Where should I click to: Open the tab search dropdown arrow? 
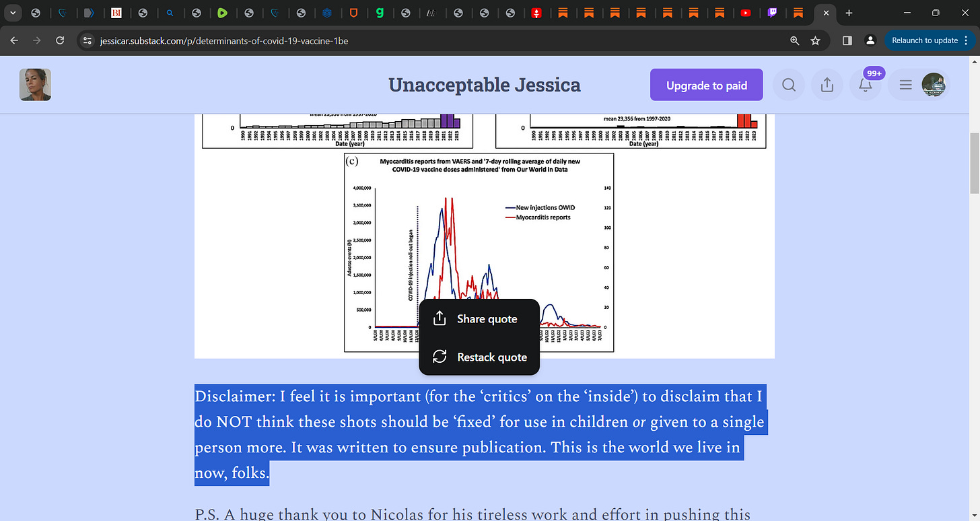pyautogui.click(x=11, y=13)
